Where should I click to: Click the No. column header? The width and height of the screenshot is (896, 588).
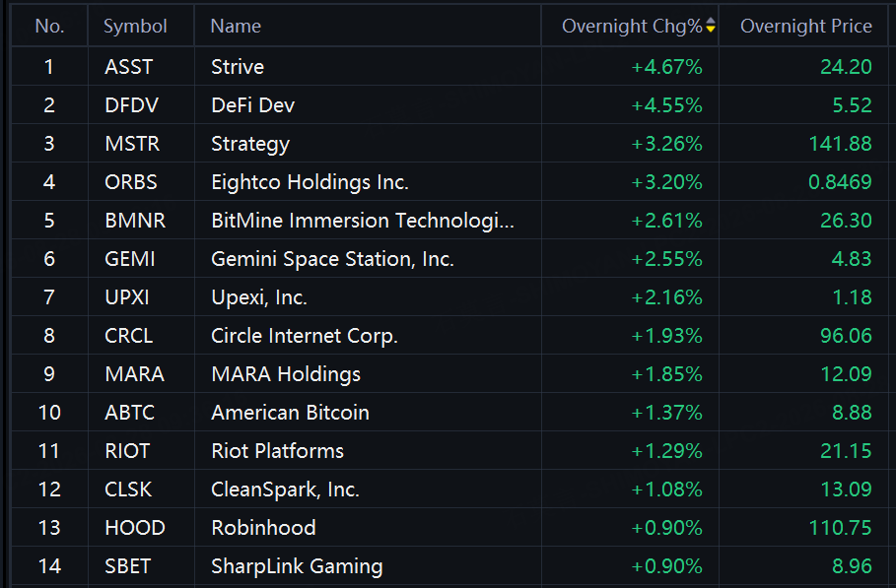click(49, 27)
